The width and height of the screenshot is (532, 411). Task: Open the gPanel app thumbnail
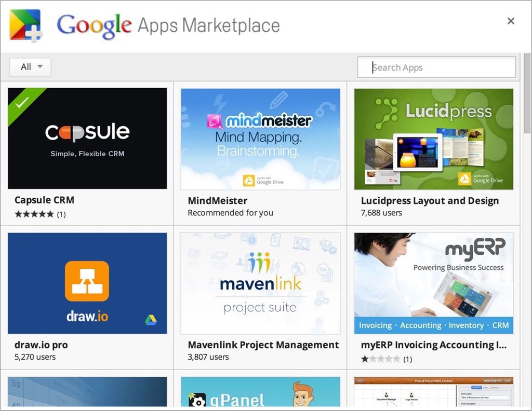tap(260, 392)
